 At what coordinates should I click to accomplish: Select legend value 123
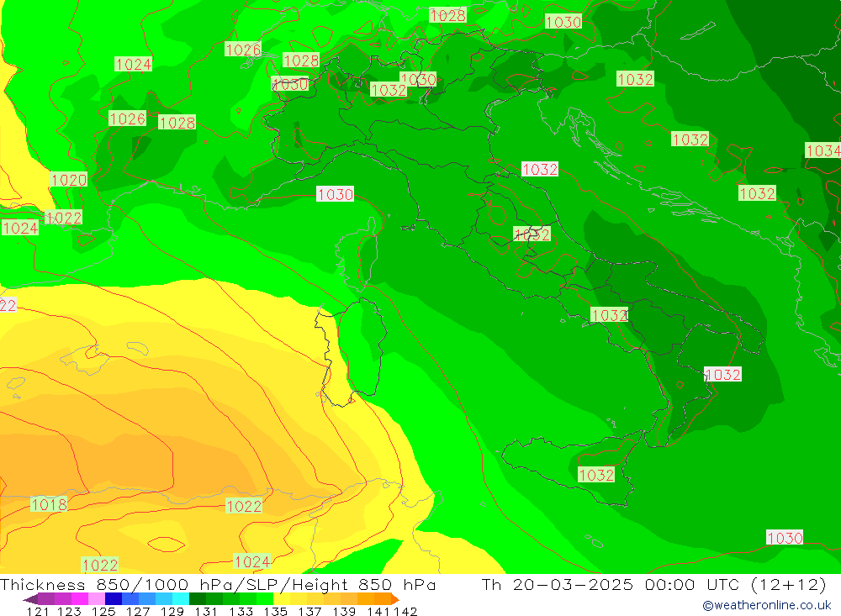69,612
